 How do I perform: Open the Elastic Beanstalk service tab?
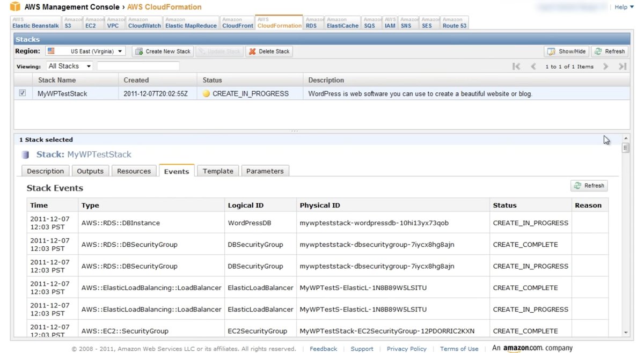(35, 23)
